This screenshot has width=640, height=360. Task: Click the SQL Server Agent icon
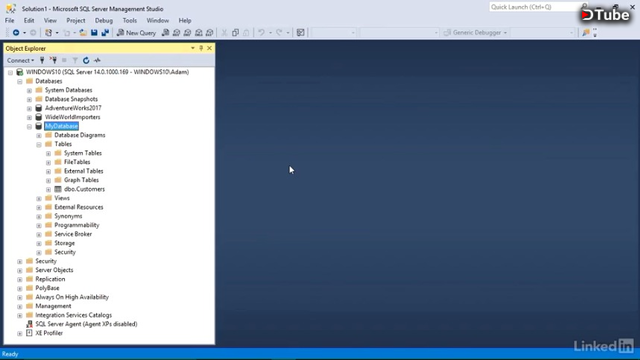[x=29, y=324]
